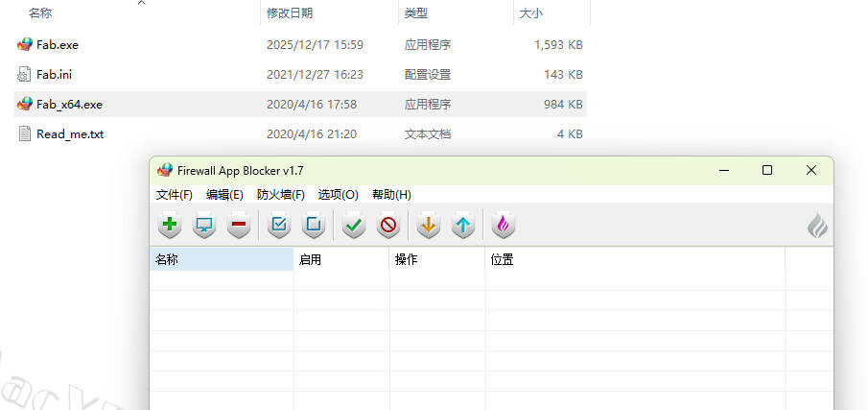Screen dimensions: 868x410
Task: Click the monitor Add Process toolbar icon
Action: click(x=204, y=226)
